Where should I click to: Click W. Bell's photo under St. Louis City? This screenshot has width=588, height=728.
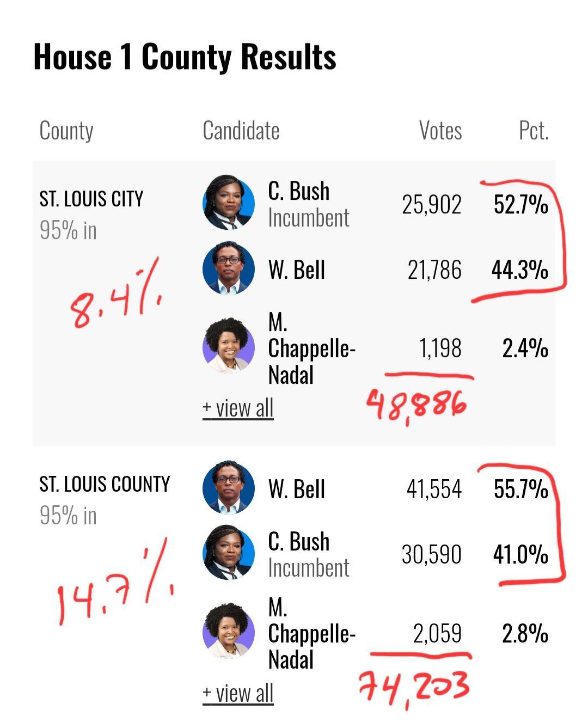pyautogui.click(x=229, y=269)
